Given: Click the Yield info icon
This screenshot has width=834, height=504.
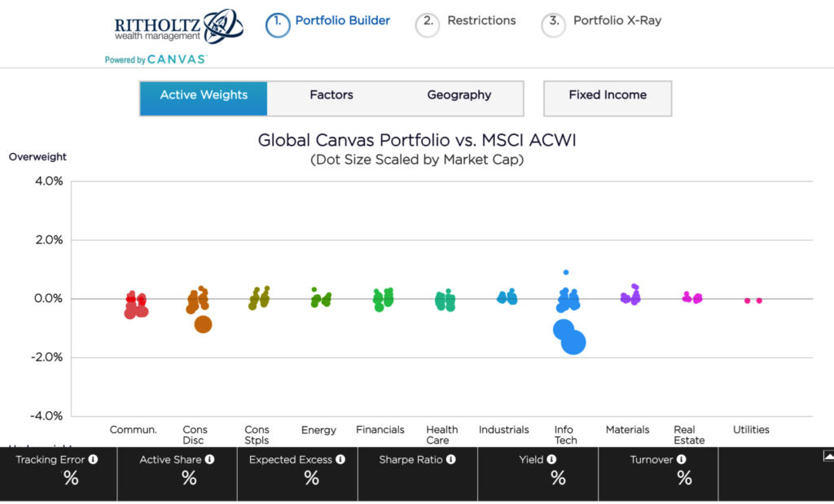Looking at the screenshot, I should click(x=552, y=460).
